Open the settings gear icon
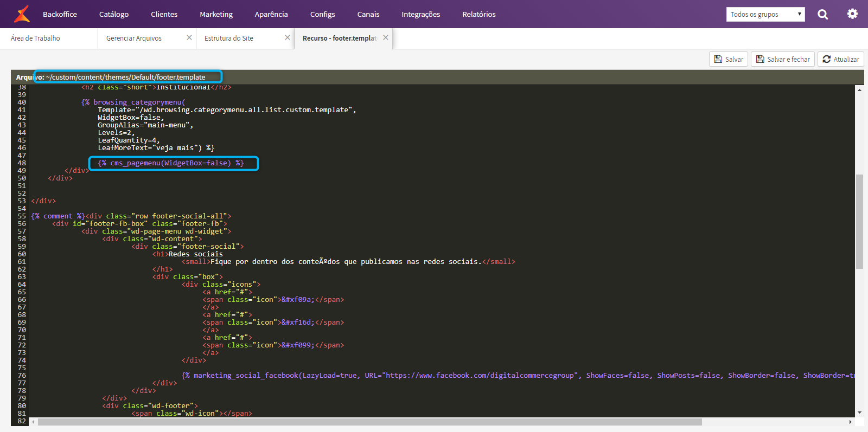The height and width of the screenshot is (432, 868). [x=852, y=14]
